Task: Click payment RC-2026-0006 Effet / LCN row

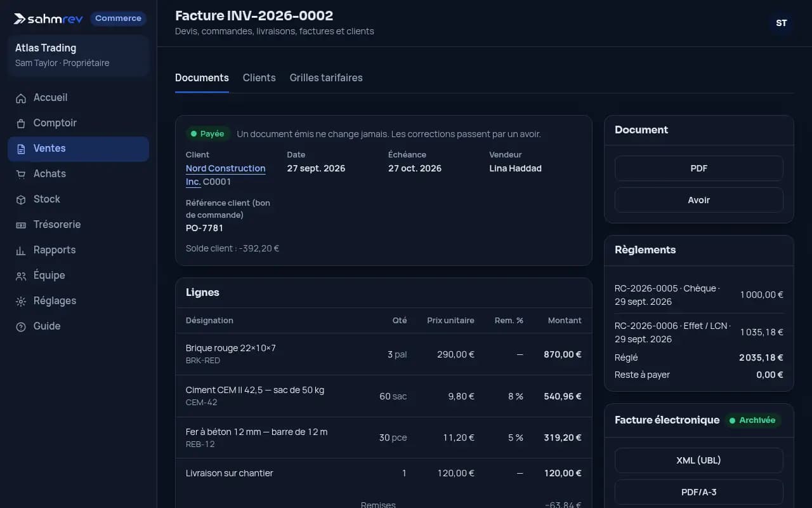Action: [699, 332]
